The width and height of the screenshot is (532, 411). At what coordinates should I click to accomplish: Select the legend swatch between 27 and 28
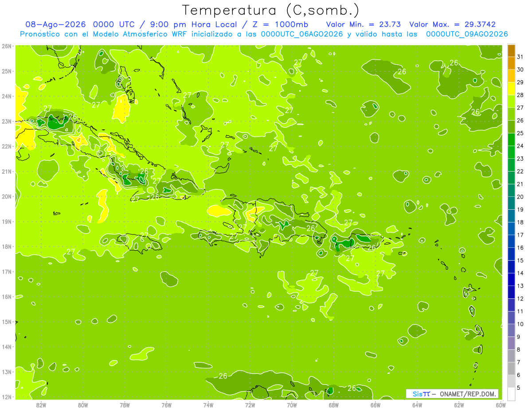511,101
